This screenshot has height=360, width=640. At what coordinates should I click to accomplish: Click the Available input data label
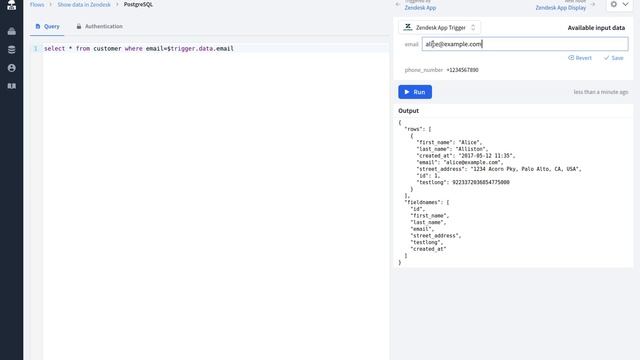(596, 28)
